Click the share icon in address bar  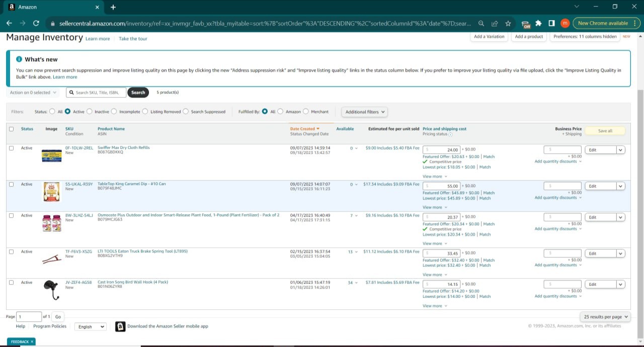click(x=495, y=23)
